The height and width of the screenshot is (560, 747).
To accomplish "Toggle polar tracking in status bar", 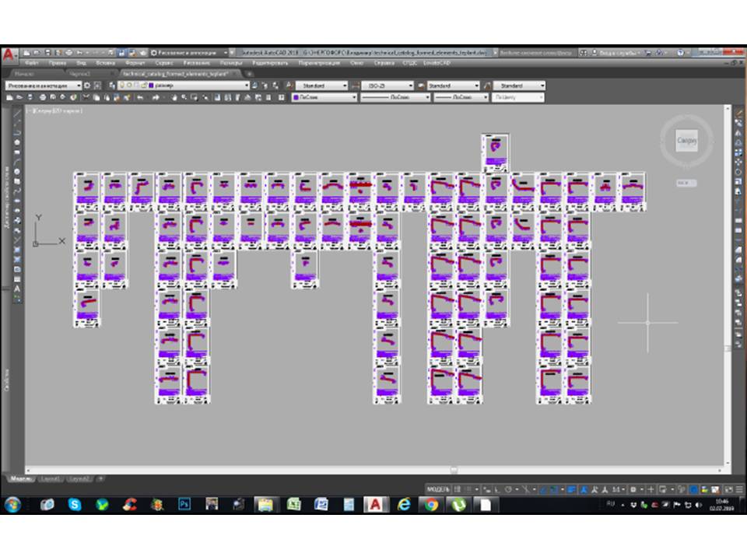I will click(507, 489).
